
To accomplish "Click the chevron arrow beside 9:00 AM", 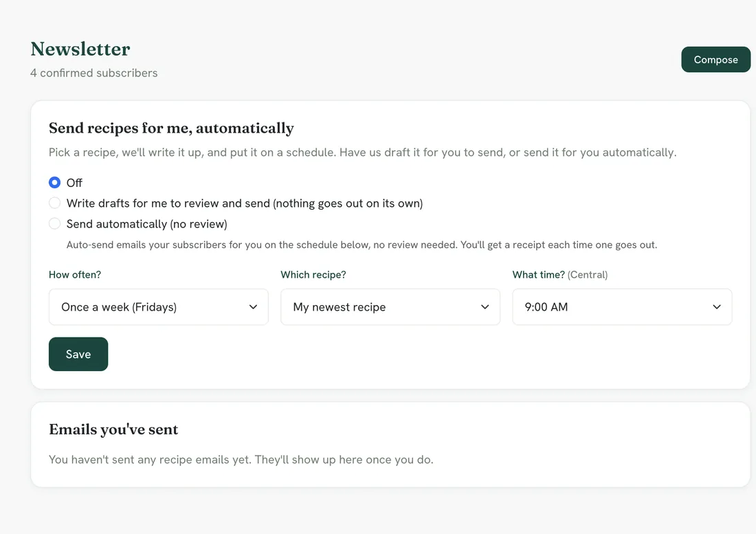I will 717,307.
